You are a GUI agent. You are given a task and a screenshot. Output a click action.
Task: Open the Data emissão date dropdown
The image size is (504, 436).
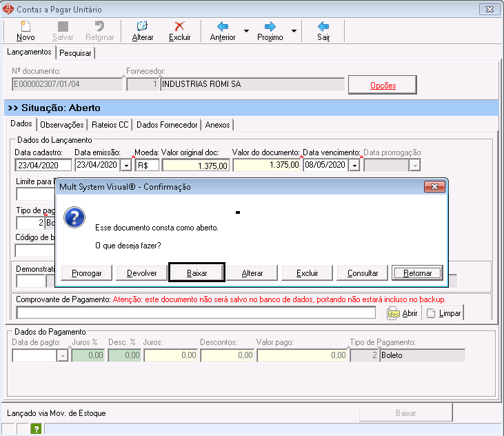(126, 166)
